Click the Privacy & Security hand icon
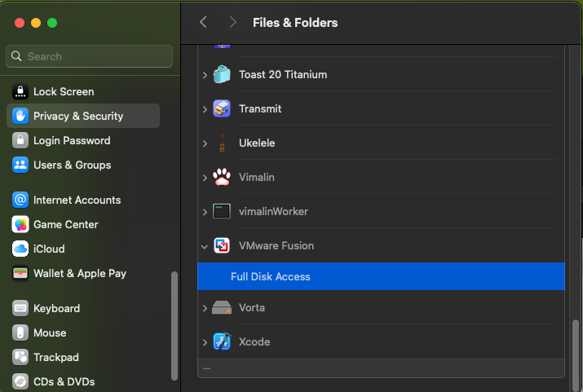583x392 pixels. click(x=20, y=116)
